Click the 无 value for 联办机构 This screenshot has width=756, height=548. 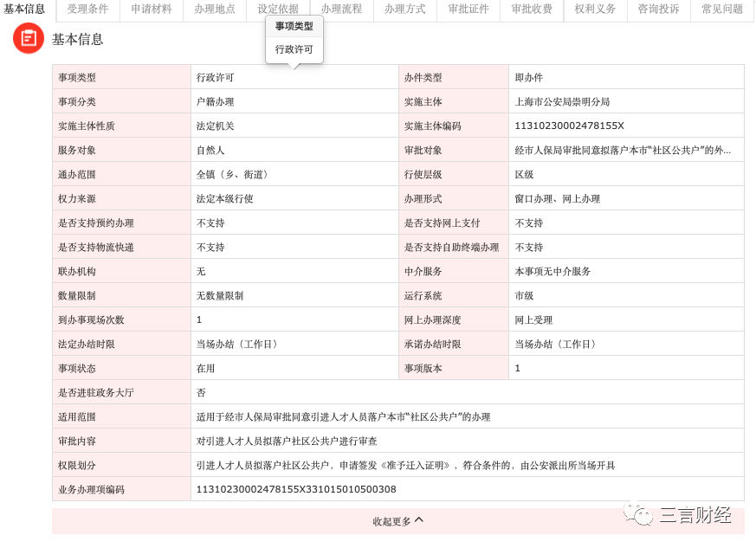pos(201,271)
